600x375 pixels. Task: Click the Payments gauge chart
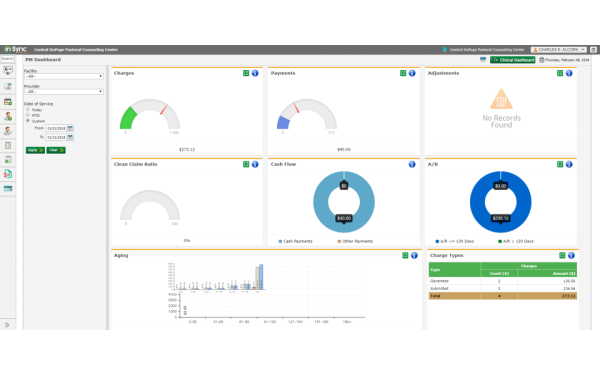tap(307, 114)
